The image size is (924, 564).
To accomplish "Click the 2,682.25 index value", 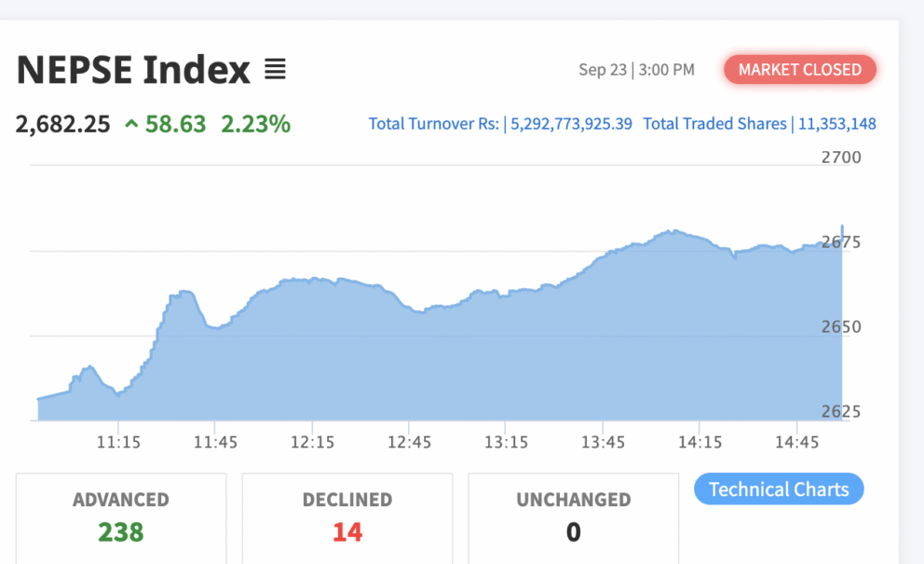I will click(x=63, y=123).
